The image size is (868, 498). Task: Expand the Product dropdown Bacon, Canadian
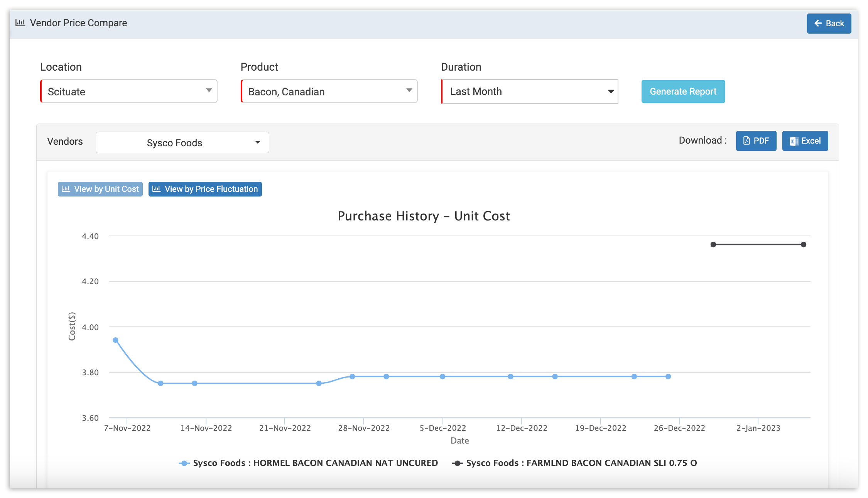[x=329, y=91]
